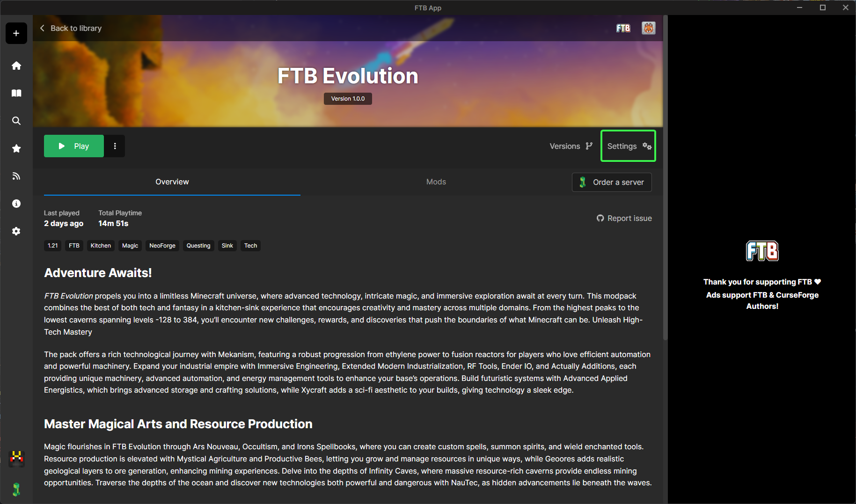Open the three-dot menu next to Play
The height and width of the screenshot is (504, 856).
pos(115,146)
